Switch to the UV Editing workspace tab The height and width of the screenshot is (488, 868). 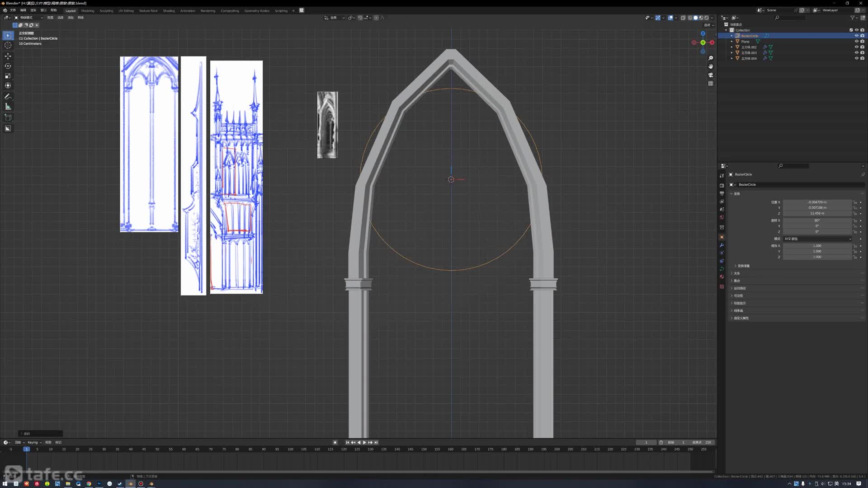coord(126,10)
